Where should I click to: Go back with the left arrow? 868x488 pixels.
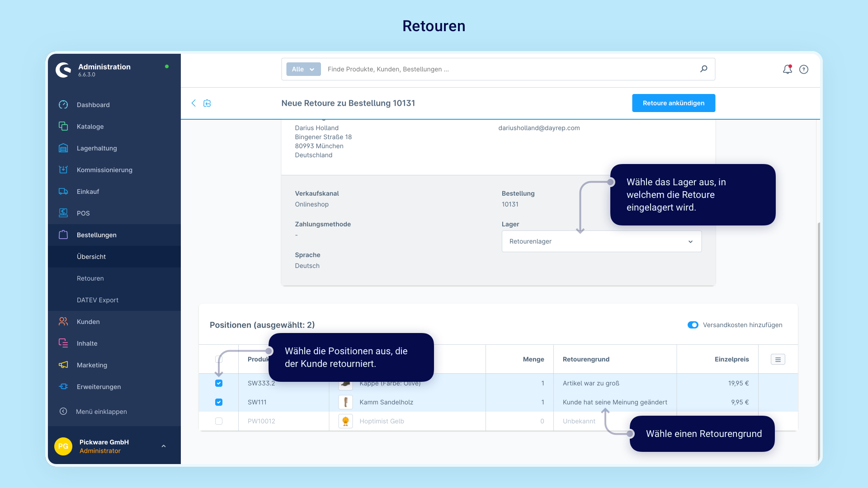(193, 103)
